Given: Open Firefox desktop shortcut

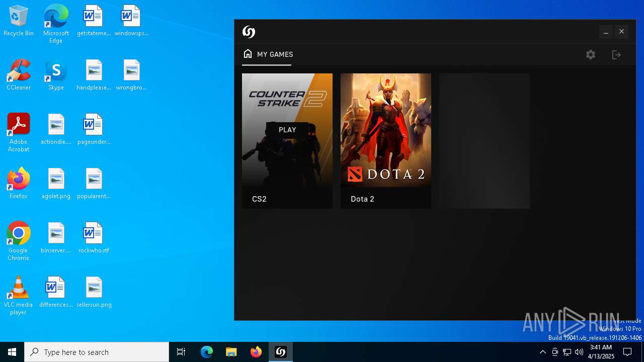Looking at the screenshot, I should pyautogui.click(x=19, y=184).
